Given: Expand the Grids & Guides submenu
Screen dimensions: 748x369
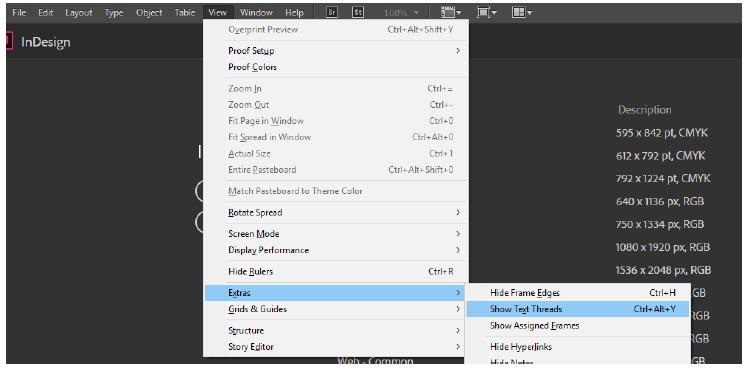Looking at the screenshot, I should point(336,309).
